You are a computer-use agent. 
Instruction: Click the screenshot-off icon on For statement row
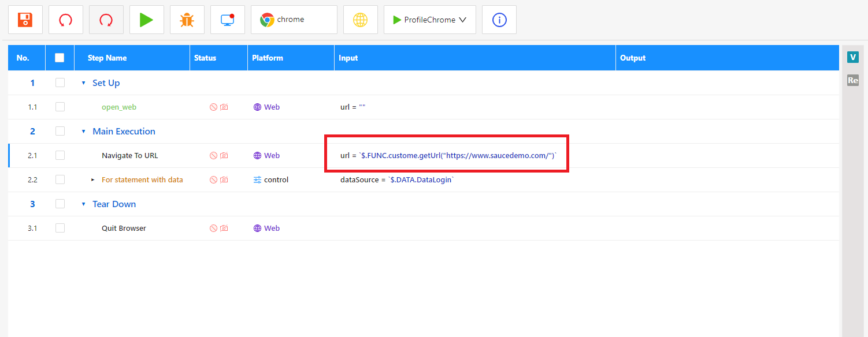click(x=224, y=180)
